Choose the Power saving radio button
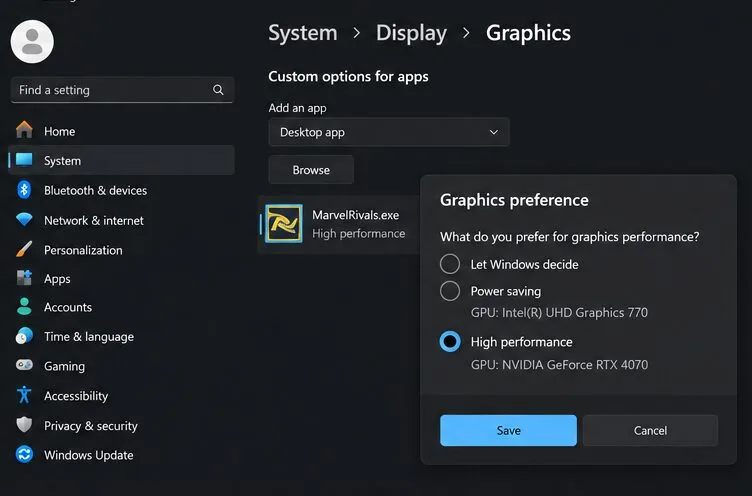The height and width of the screenshot is (496, 752). (x=450, y=291)
